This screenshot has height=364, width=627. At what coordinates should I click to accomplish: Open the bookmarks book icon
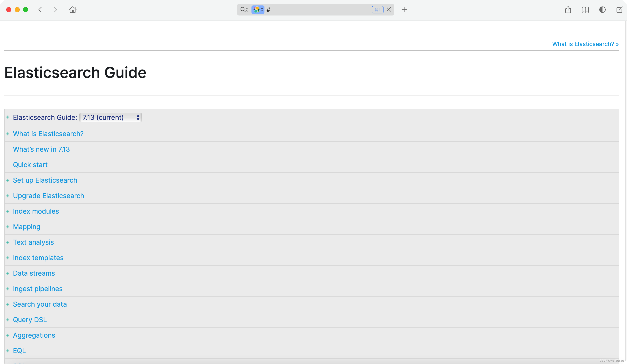click(x=585, y=10)
